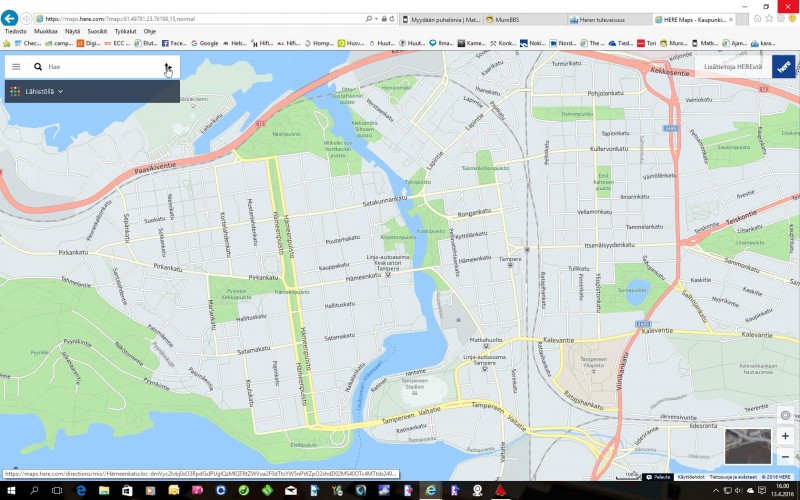Click the Hae search input field

click(x=100, y=66)
